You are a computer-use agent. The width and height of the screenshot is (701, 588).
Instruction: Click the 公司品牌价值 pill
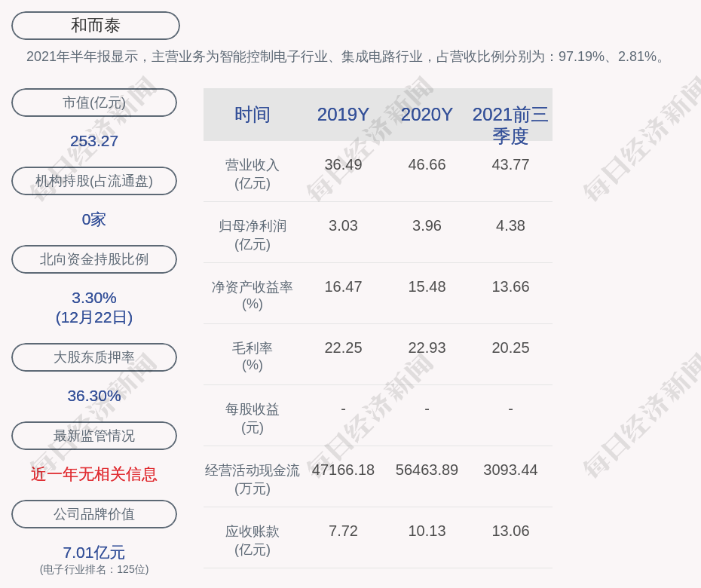click(x=94, y=514)
